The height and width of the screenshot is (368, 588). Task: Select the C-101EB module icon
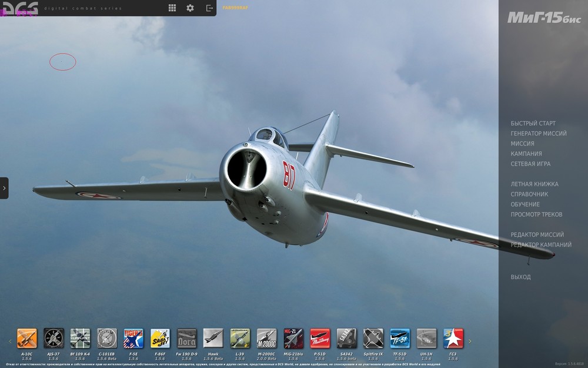pyautogui.click(x=107, y=339)
